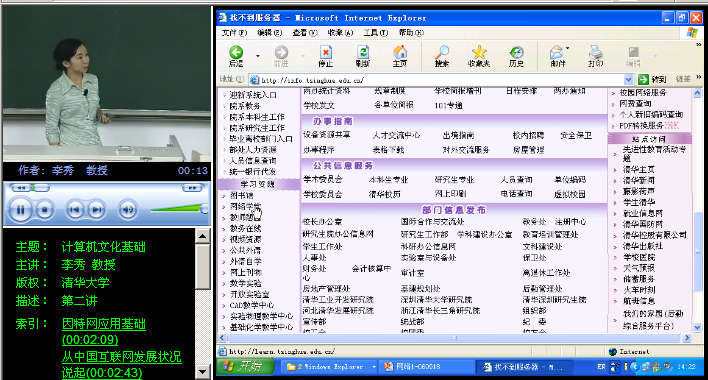
Task: Stop the lecture video in media player
Action: coord(44,209)
